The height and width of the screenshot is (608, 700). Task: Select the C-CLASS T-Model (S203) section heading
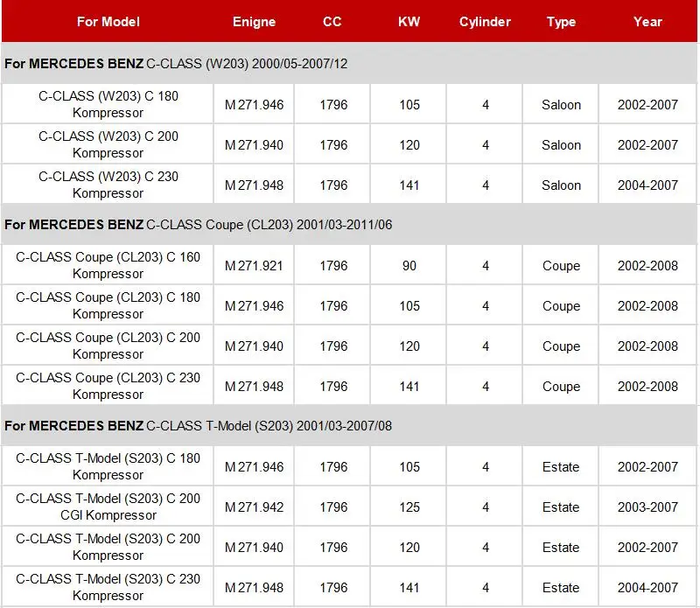click(x=198, y=426)
